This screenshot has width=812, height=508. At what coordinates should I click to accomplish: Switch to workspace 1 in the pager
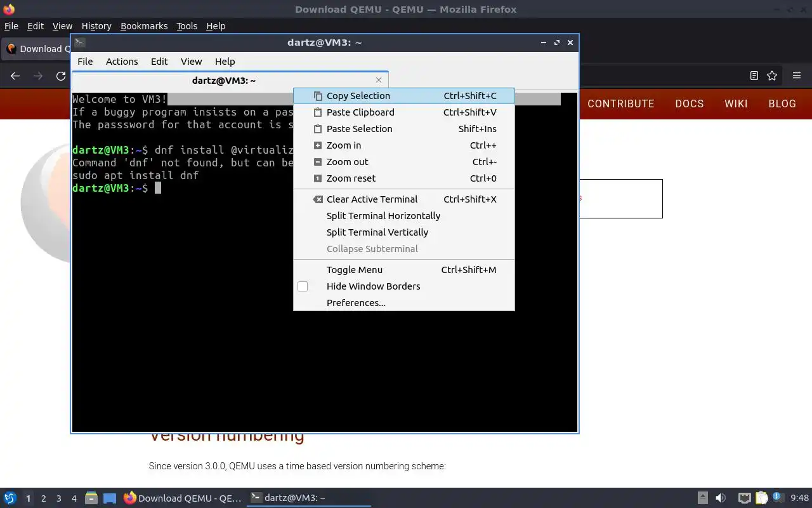point(28,498)
